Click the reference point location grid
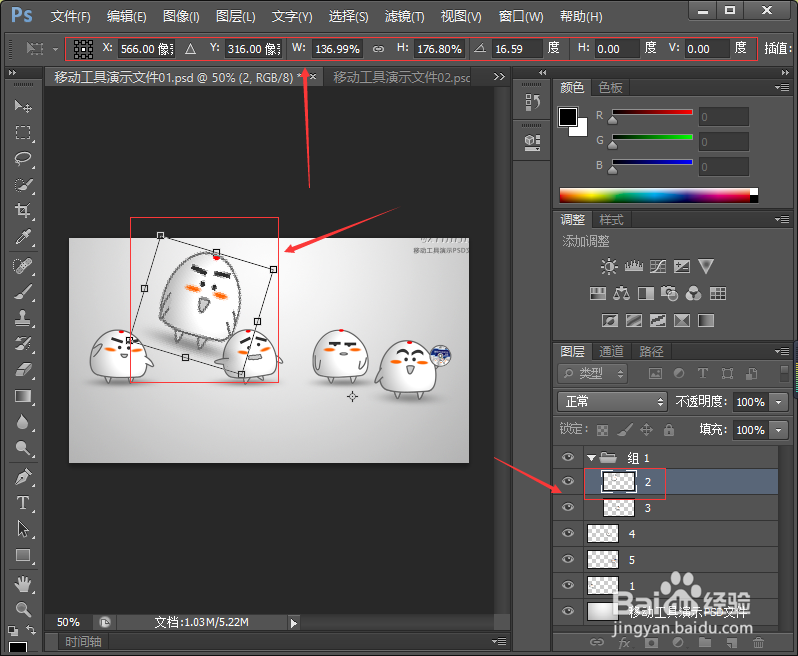This screenshot has height=656, width=798. 83,49
